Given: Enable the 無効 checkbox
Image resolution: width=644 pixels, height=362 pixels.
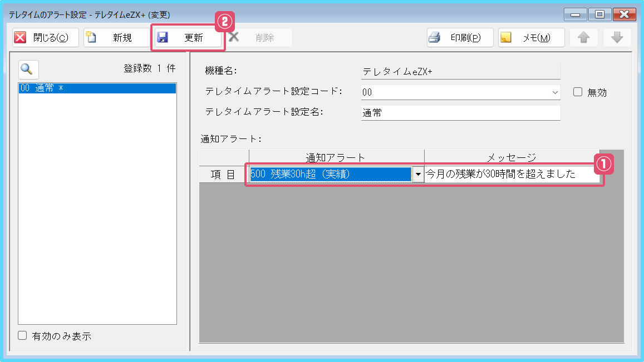Looking at the screenshot, I should click(578, 92).
